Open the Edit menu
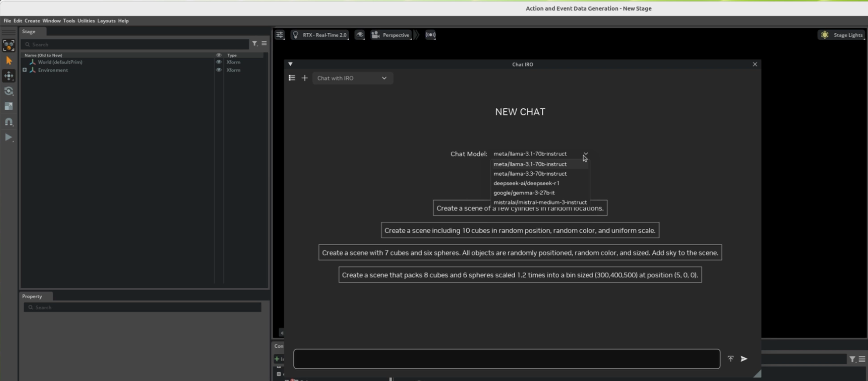The width and height of the screenshot is (868, 381). 18,21
